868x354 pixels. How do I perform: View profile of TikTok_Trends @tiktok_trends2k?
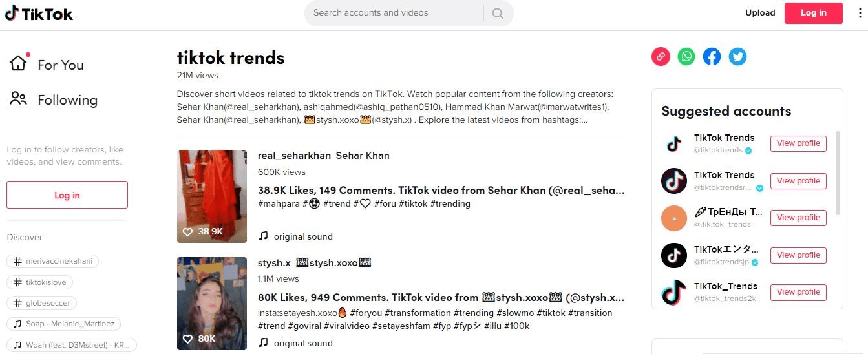pos(798,292)
